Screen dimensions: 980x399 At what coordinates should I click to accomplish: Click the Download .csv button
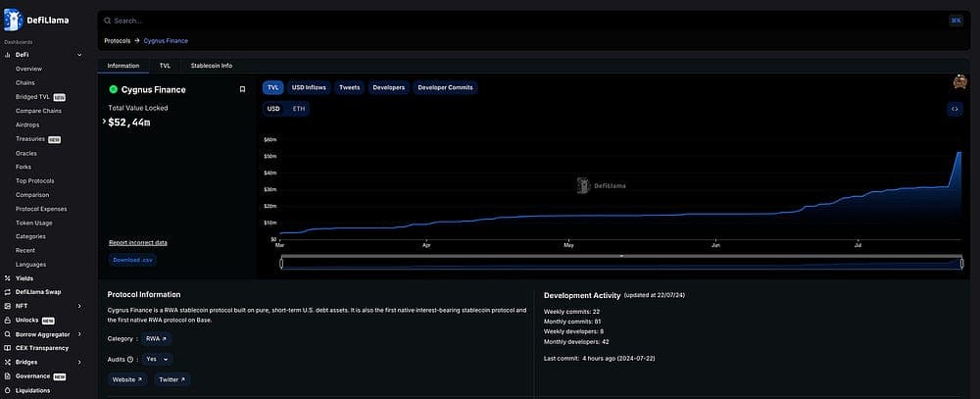132,260
